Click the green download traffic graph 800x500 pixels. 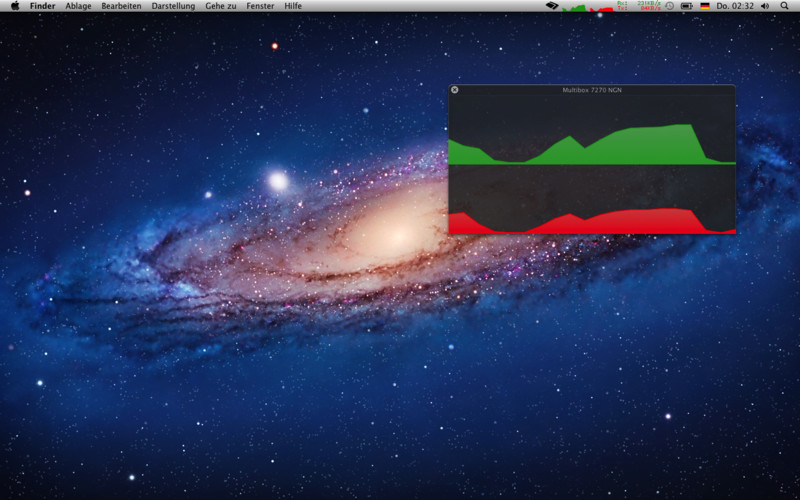[592, 145]
